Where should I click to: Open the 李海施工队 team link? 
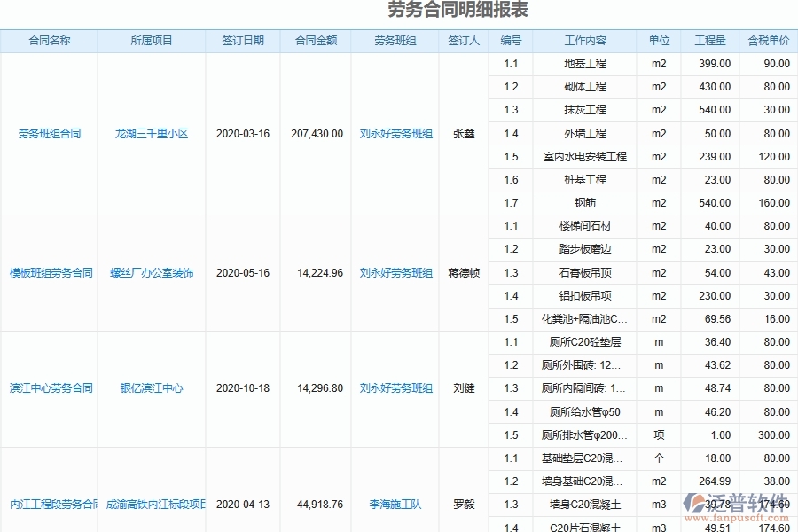[x=394, y=503]
